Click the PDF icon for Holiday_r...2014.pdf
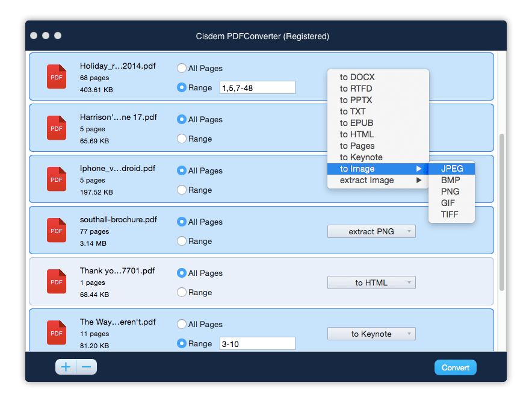 (x=56, y=76)
